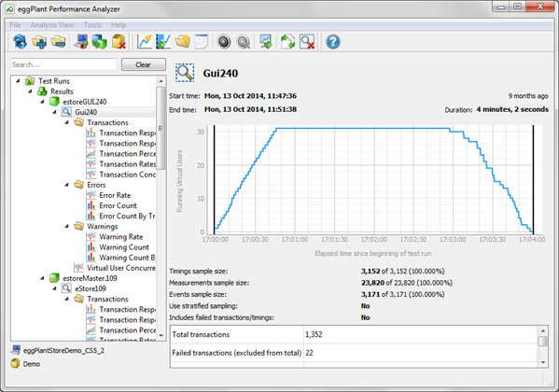
Task: Click into the Search field
Action: [x=63, y=64]
